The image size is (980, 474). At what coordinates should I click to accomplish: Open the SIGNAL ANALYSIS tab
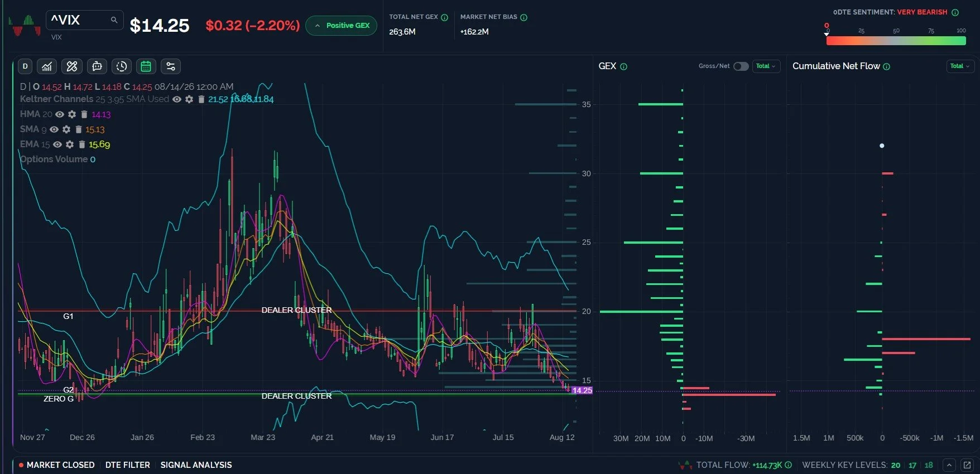click(196, 465)
